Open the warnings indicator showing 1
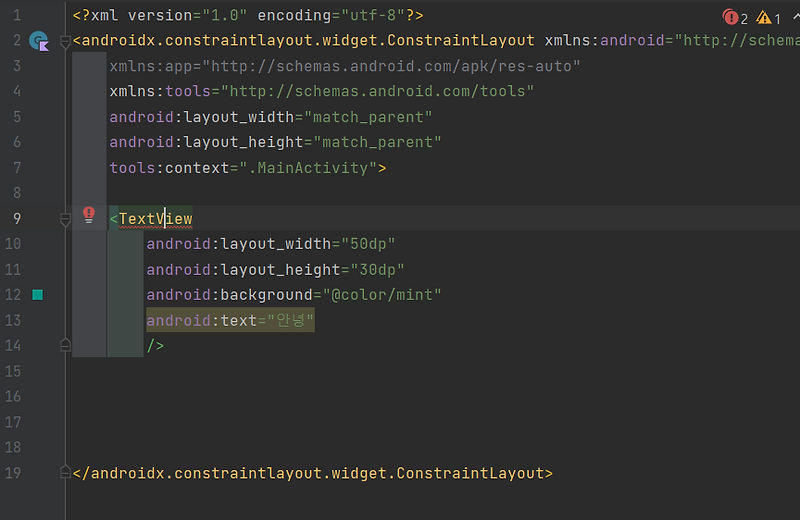Viewport: 800px width, 520px height. coord(768,18)
